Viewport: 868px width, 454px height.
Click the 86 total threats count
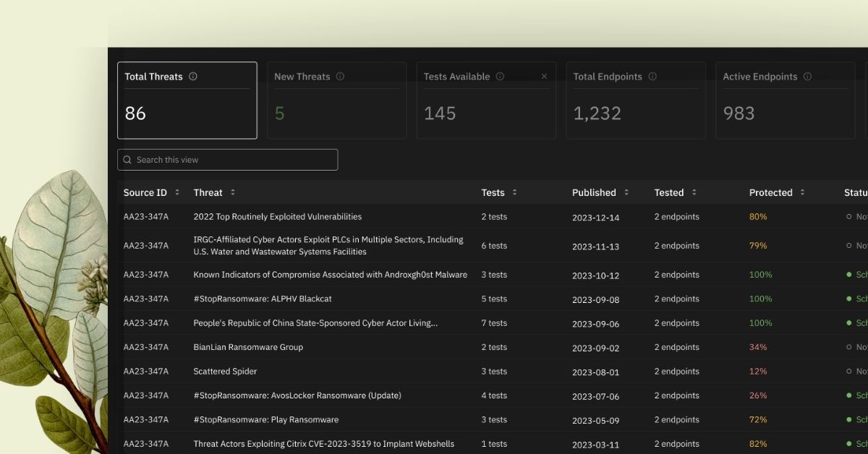click(135, 113)
